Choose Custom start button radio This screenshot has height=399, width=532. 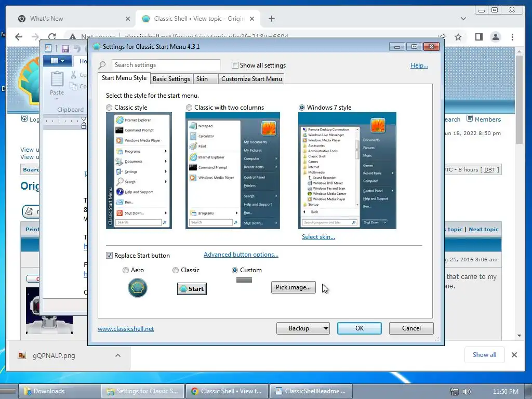click(234, 270)
